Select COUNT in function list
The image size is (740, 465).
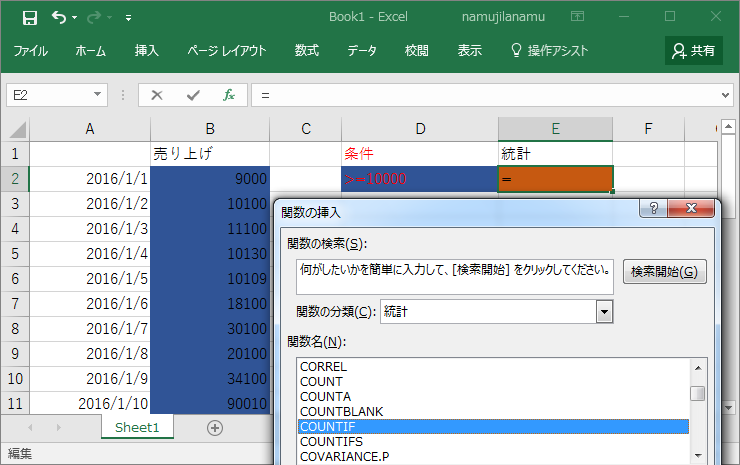pyautogui.click(x=493, y=381)
